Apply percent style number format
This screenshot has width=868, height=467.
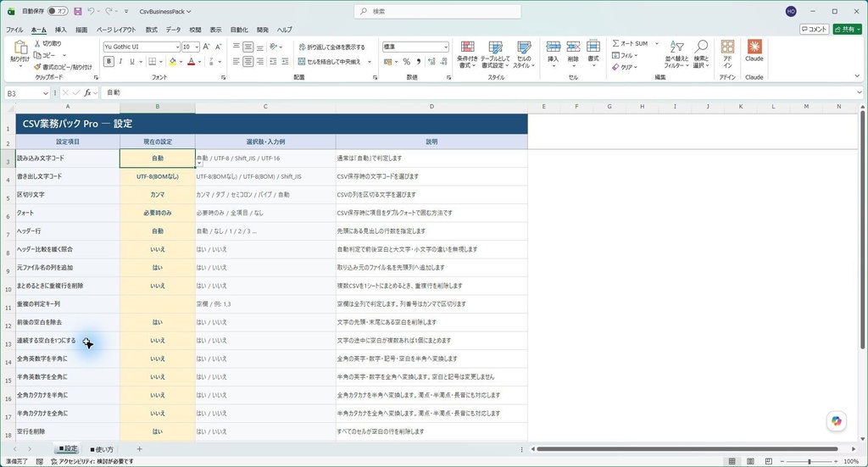pyautogui.click(x=406, y=61)
